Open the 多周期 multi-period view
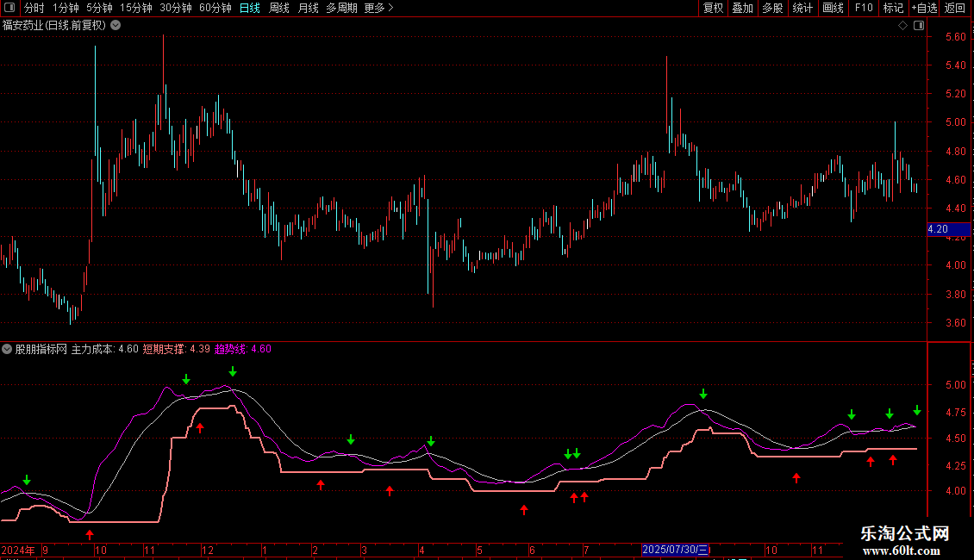Viewport: 974px width, 560px height. point(341,8)
